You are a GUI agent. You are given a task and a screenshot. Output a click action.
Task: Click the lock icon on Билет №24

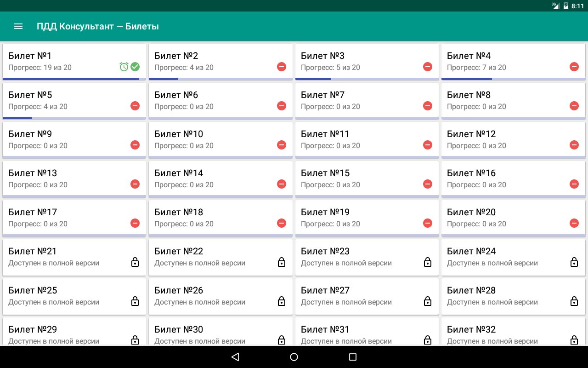point(574,263)
